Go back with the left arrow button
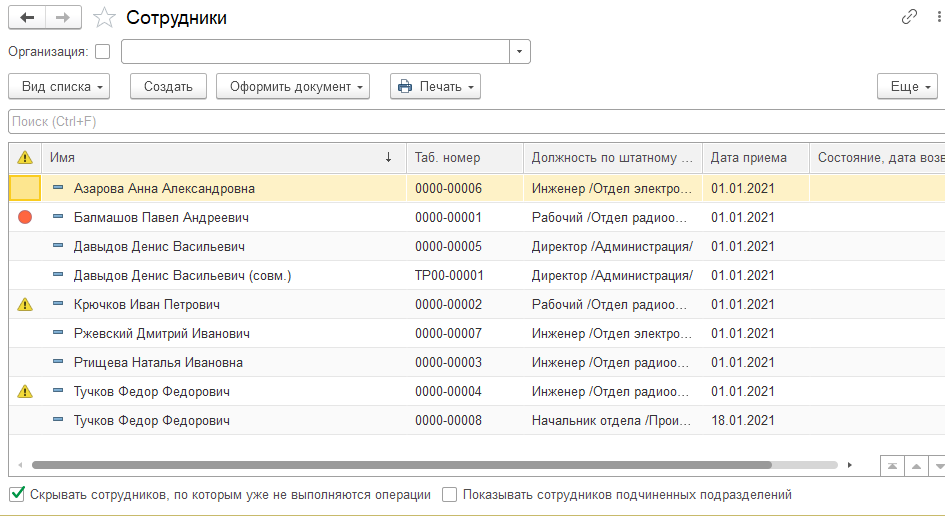 click(26, 18)
